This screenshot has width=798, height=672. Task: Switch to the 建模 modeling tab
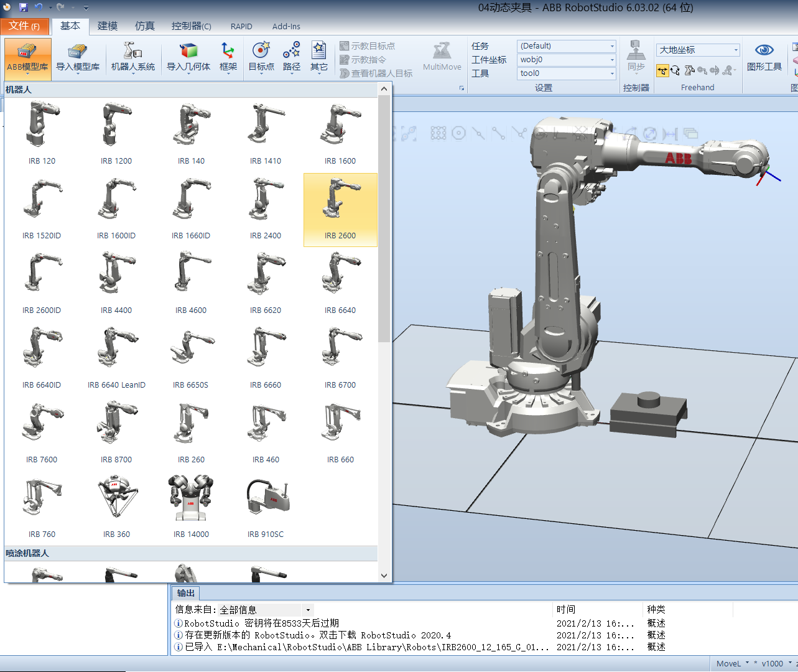(x=108, y=26)
